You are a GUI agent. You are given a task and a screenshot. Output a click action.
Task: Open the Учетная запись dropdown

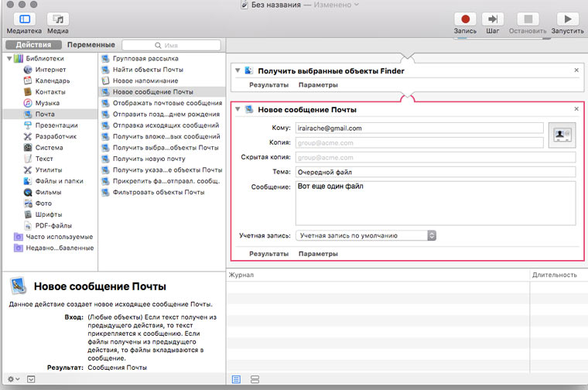pyautogui.click(x=367, y=234)
